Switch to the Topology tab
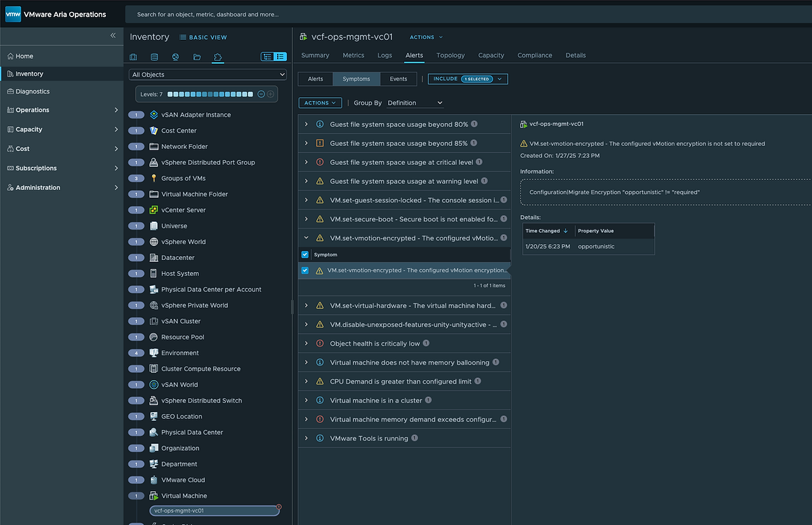Image resolution: width=812 pixels, height=525 pixels. tap(450, 55)
